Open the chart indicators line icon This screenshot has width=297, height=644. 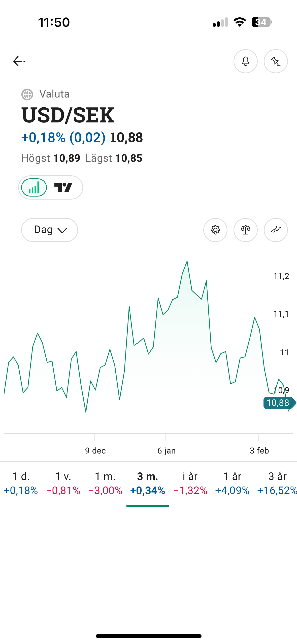pos(276,230)
